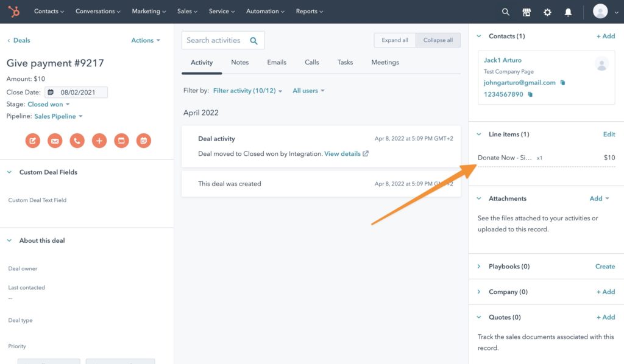Screen dimensions: 624x364
Task: Click the top bar search magnifier icon
Action: pyautogui.click(x=505, y=12)
